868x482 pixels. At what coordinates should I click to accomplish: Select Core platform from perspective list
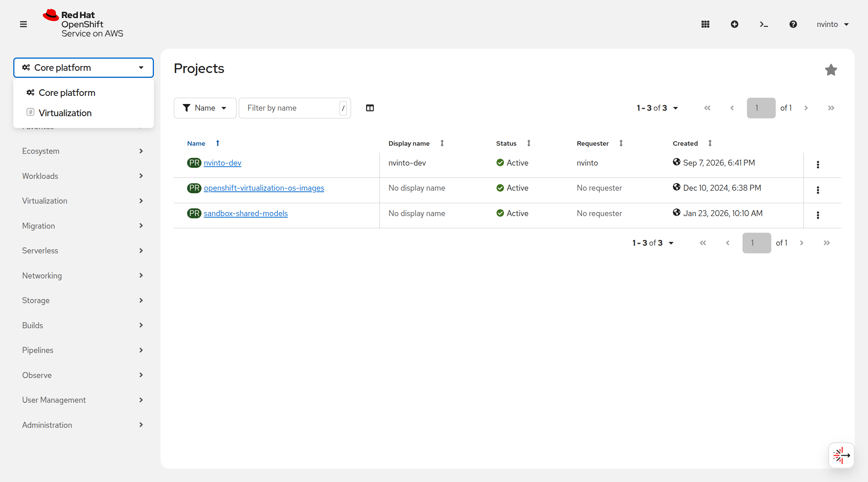[x=83, y=93]
